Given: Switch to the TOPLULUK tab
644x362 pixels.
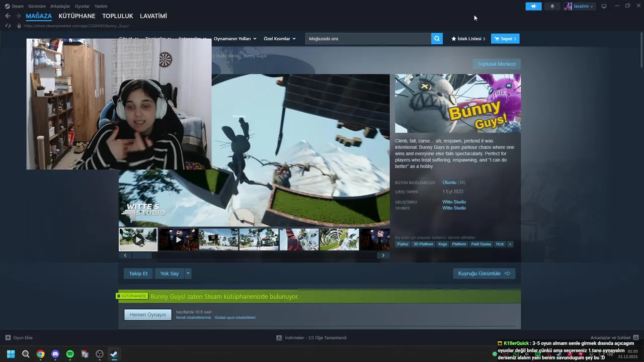Looking at the screenshot, I should pos(118,16).
